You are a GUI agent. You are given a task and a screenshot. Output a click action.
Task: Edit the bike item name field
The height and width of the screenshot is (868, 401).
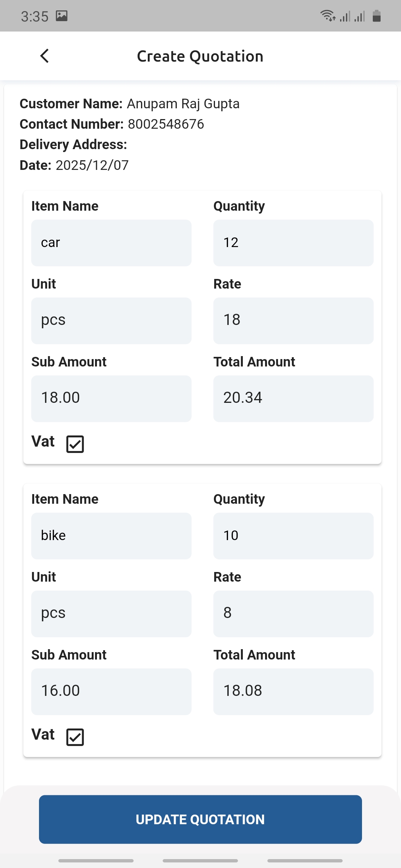[x=111, y=536]
